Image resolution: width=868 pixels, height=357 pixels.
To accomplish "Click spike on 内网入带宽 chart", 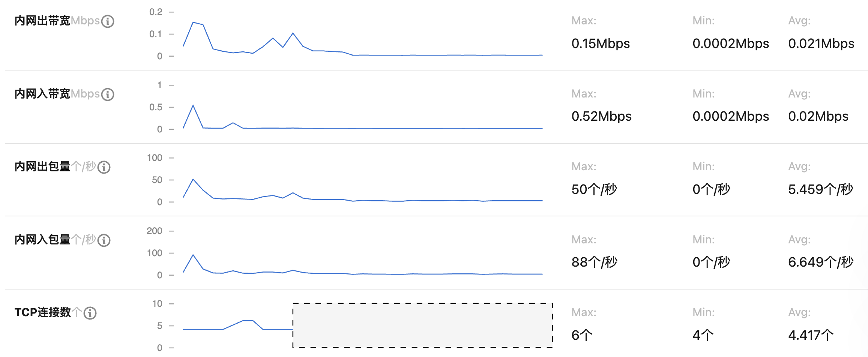I will point(193,105).
